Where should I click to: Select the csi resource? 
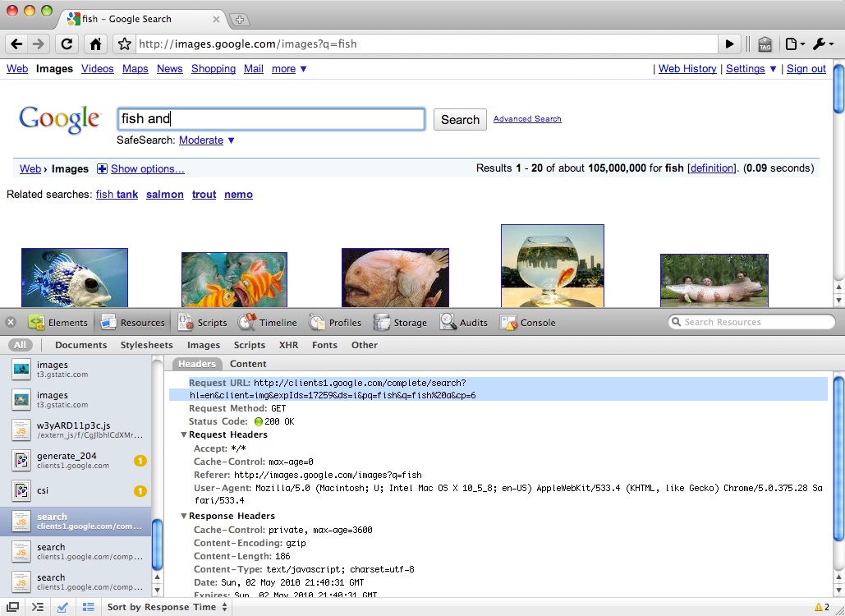(76, 490)
